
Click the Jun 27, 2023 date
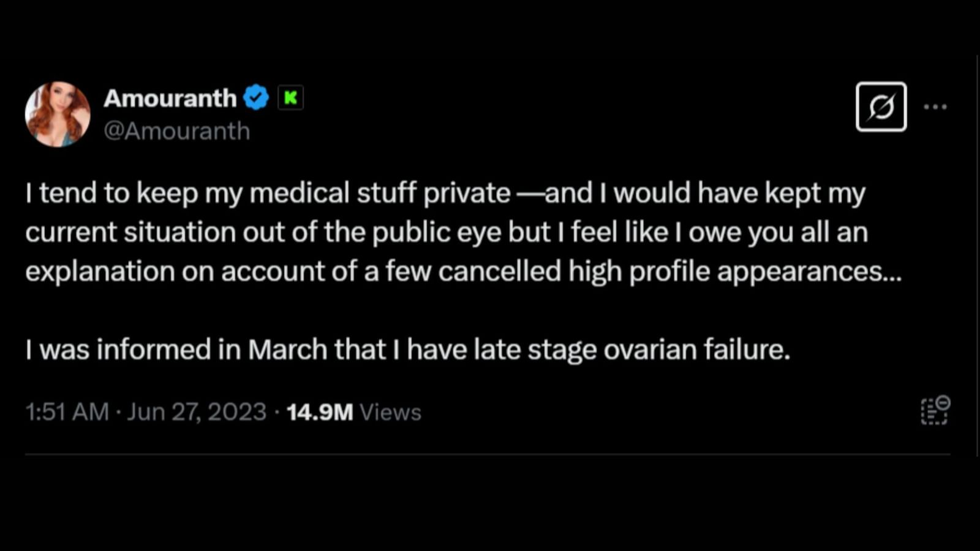[x=197, y=412]
